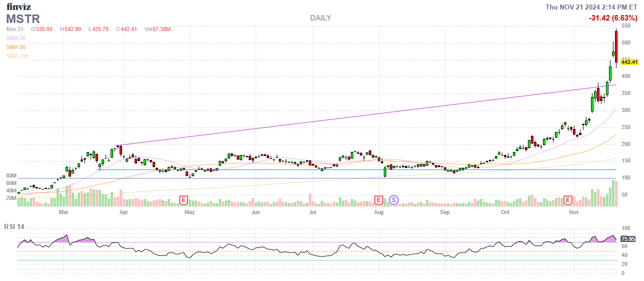
Task: Click the Mar label on the time axis
Action: pyautogui.click(x=64, y=212)
